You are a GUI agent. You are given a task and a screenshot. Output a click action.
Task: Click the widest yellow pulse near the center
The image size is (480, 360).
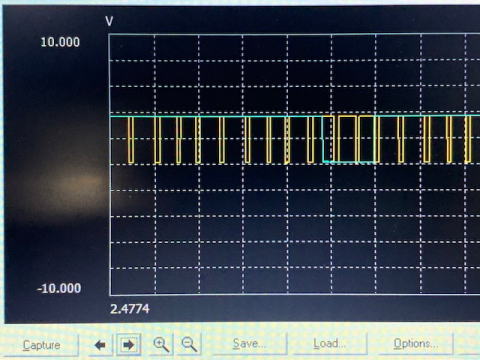(347, 139)
